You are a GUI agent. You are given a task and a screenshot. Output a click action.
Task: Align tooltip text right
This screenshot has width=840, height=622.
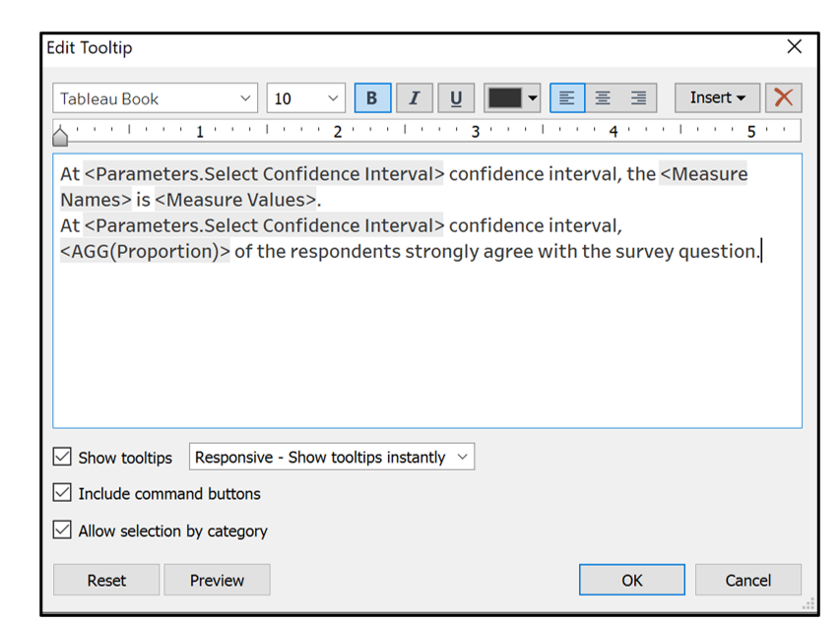coord(639,98)
